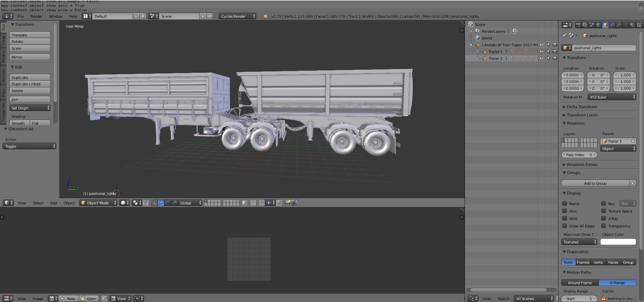Enable the Draw All Edges checkbox

click(565, 226)
